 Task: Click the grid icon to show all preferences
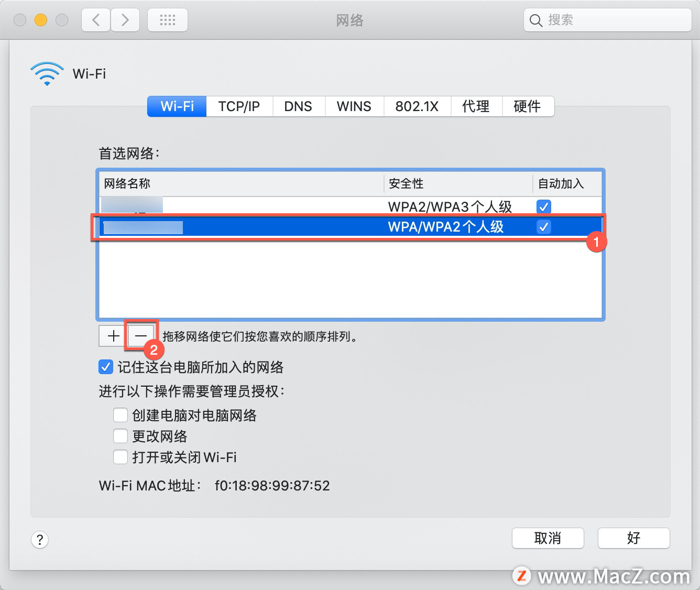tap(167, 19)
